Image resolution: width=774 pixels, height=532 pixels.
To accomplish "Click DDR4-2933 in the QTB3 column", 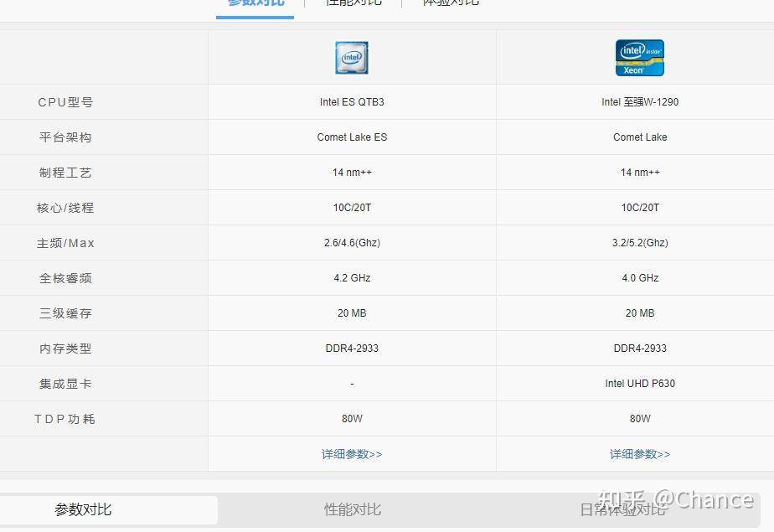I will pos(352,349).
